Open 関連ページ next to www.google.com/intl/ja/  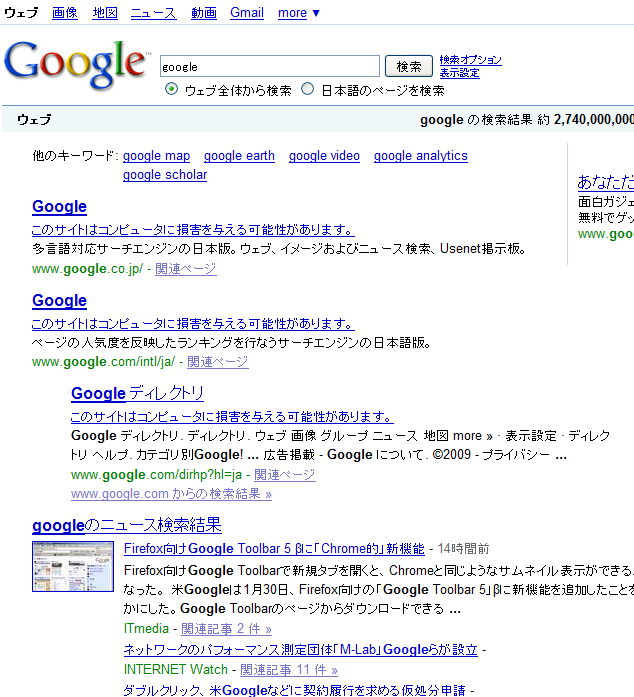click(217, 362)
